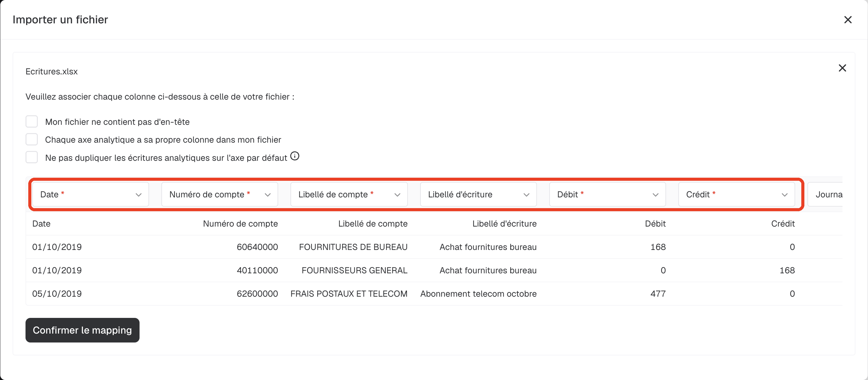Click the Débit preview column header
This screenshot has height=380, width=868.
click(x=655, y=224)
